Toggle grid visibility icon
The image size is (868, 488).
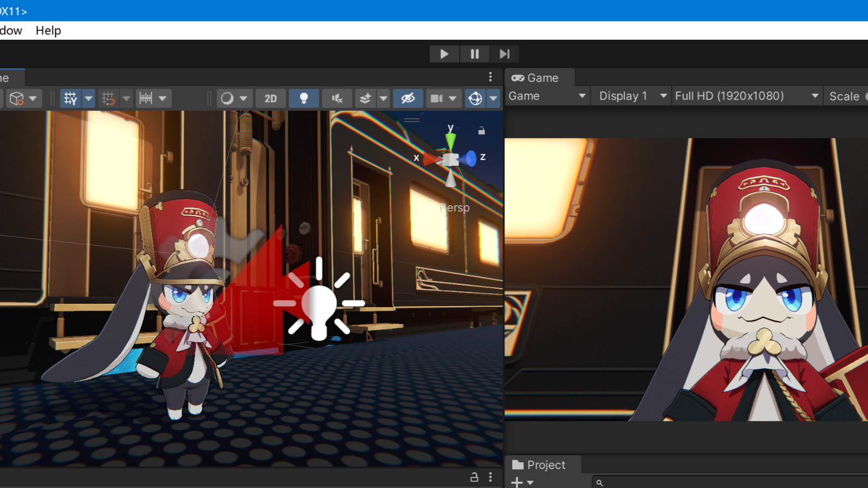click(x=70, y=99)
